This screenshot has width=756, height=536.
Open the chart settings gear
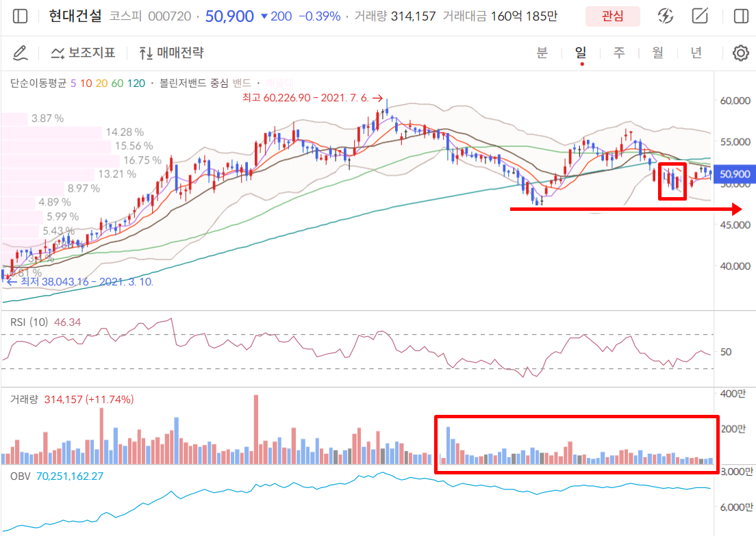[x=740, y=53]
